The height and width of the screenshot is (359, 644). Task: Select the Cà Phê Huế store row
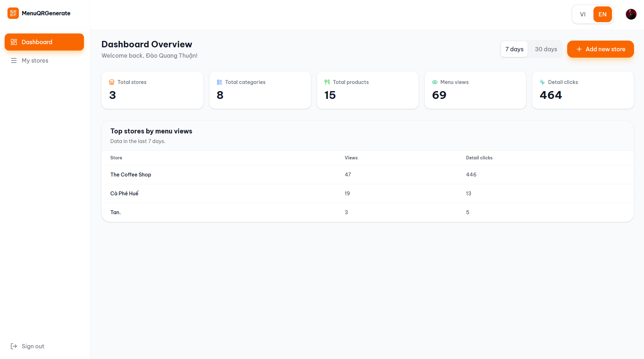tap(368, 194)
